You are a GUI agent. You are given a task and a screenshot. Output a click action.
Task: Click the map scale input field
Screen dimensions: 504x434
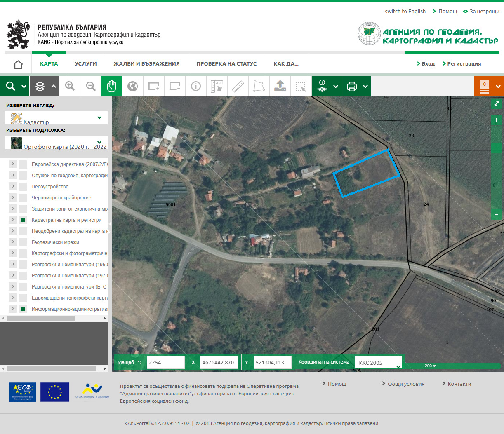click(166, 362)
